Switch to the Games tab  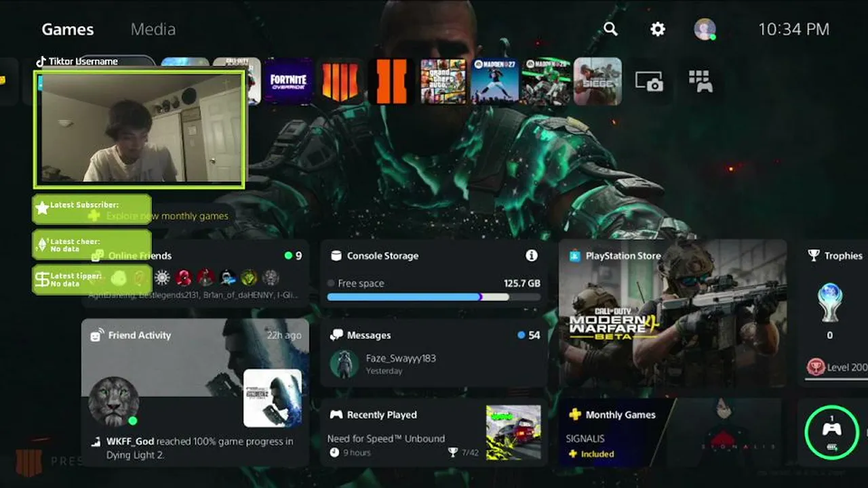[68, 29]
